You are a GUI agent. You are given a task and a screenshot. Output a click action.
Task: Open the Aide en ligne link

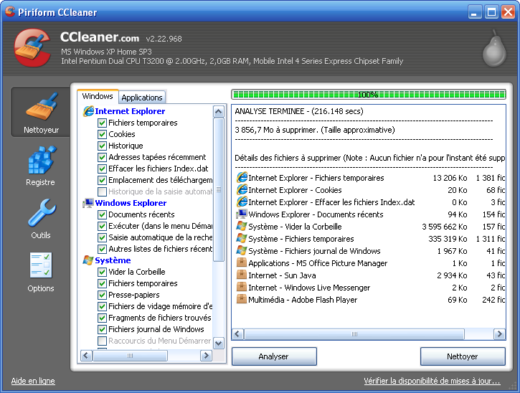(x=33, y=381)
